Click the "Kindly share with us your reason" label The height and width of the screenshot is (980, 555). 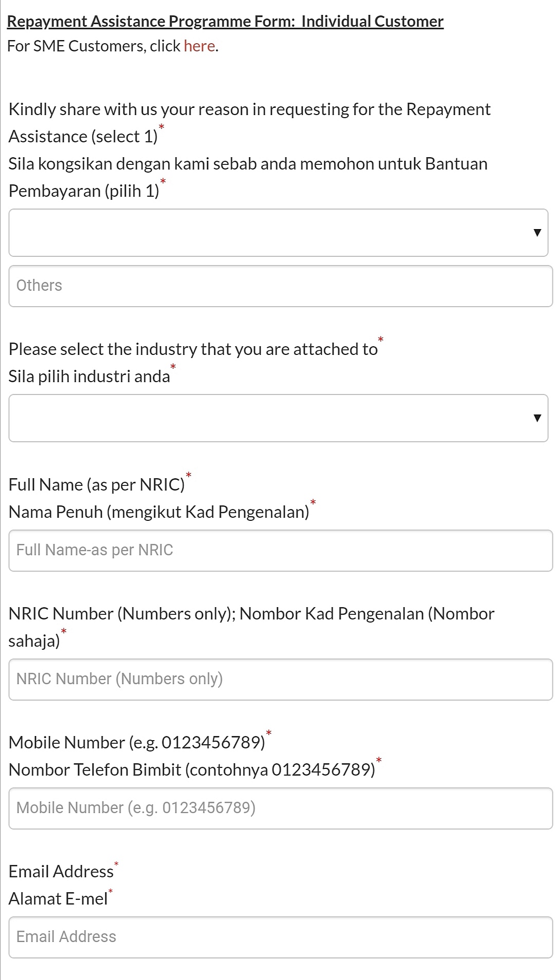[x=249, y=109]
